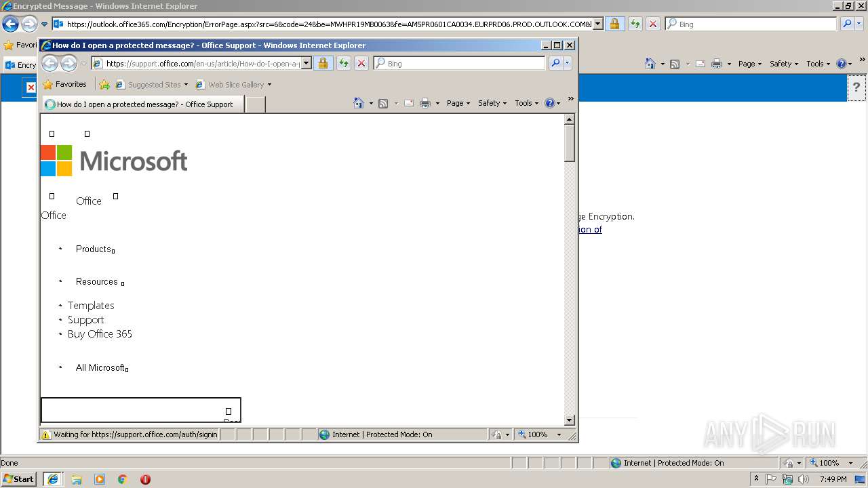Click search magnifier in Office Support window
Viewport: 868px width, 488px height.
click(555, 63)
